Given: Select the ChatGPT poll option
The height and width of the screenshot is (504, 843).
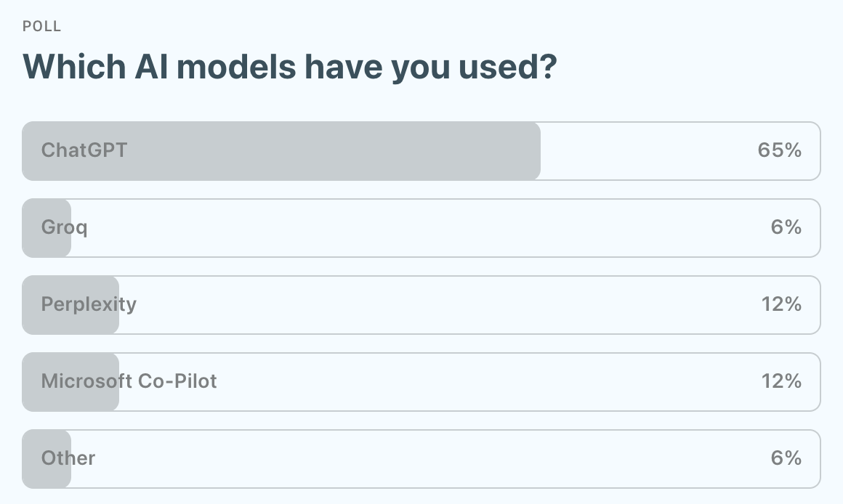Looking at the screenshot, I should coord(84,150).
